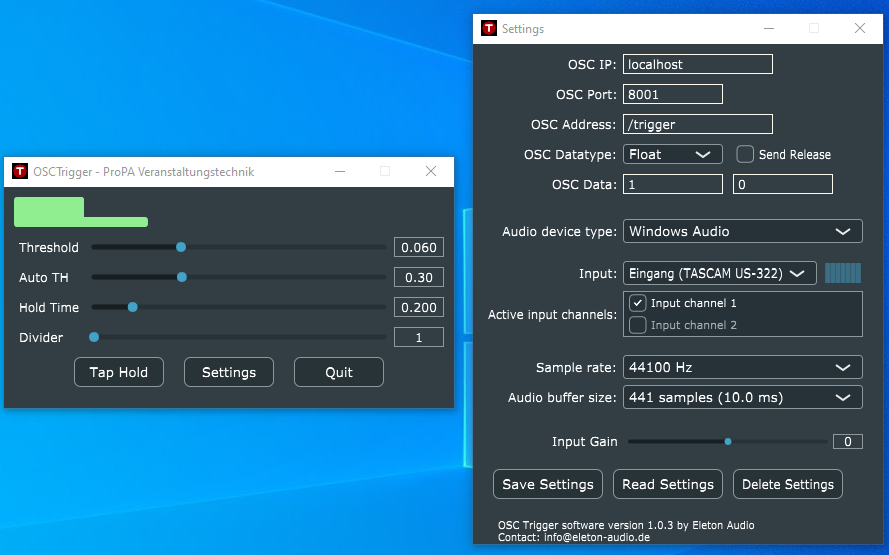The image size is (889, 555).
Task: Click the 'Hold Time' label in OSCTrigger
Action: click(49, 307)
